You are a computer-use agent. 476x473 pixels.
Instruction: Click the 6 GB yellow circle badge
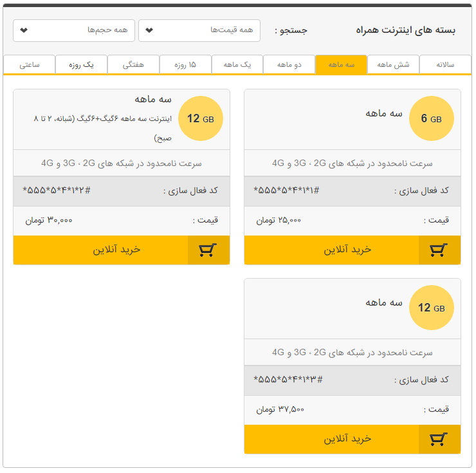click(x=432, y=118)
